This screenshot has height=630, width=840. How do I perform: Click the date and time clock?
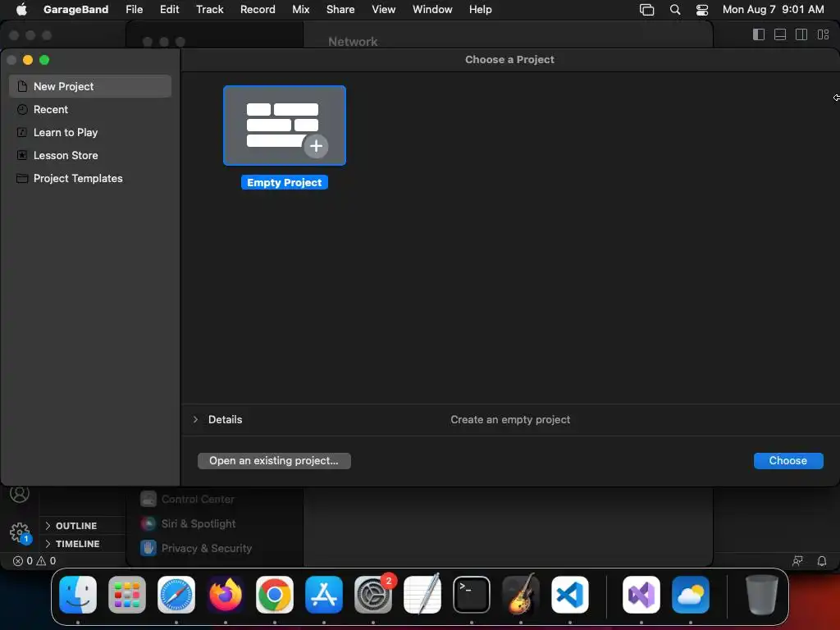tap(773, 9)
